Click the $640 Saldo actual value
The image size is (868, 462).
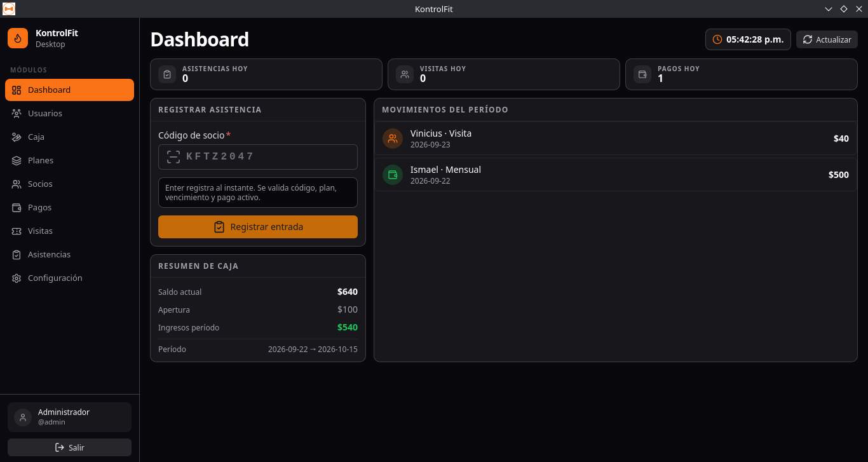(x=348, y=292)
